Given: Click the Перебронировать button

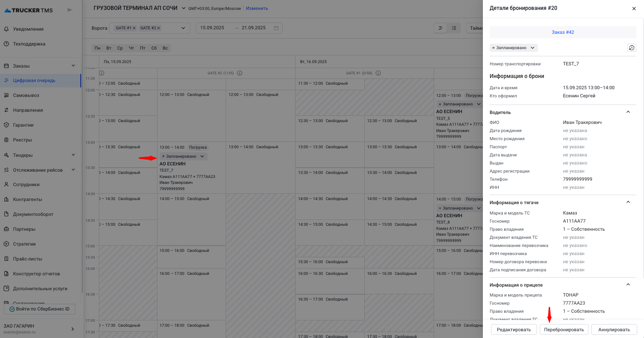Looking at the screenshot, I should tap(564, 329).
